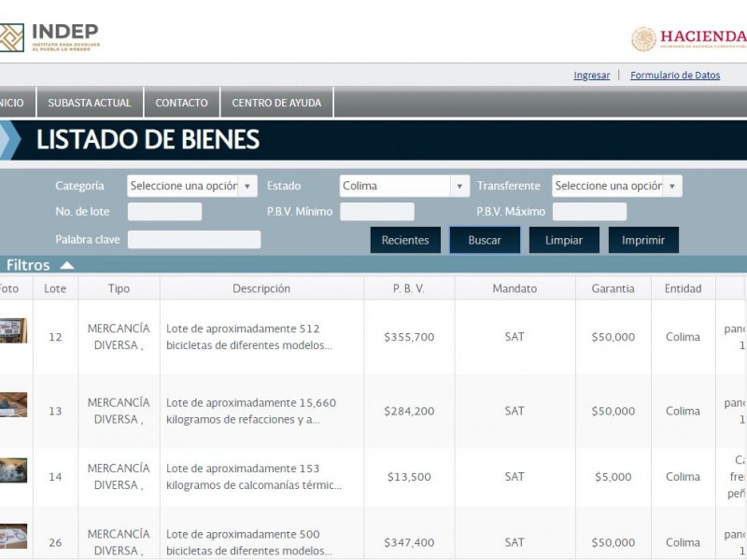Viewport: 747px width, 560px height.
Task: Open photo thumbnail for lot 13
Action: pyautogui.click(x=13, y=404)
